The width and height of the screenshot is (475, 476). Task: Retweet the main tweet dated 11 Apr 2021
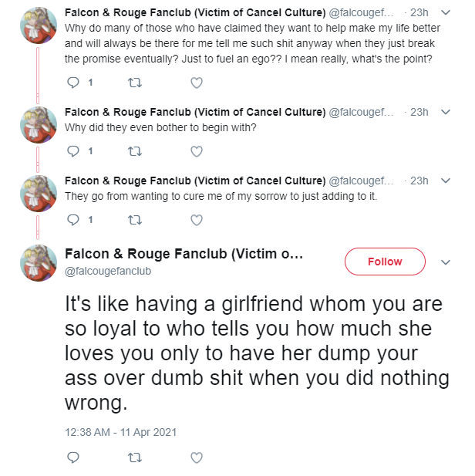(135, 457)
